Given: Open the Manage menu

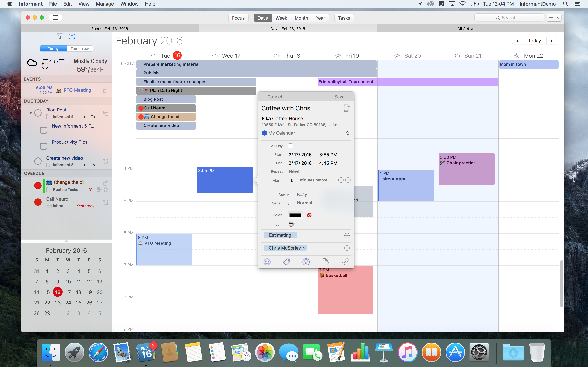Looking at the screenshot, I should [105, 4].
